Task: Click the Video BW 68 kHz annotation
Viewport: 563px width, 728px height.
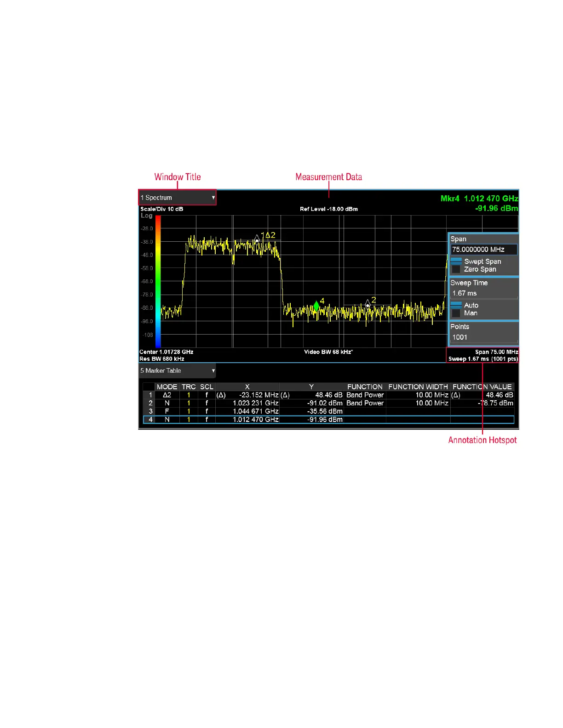Action: (328, 352)
